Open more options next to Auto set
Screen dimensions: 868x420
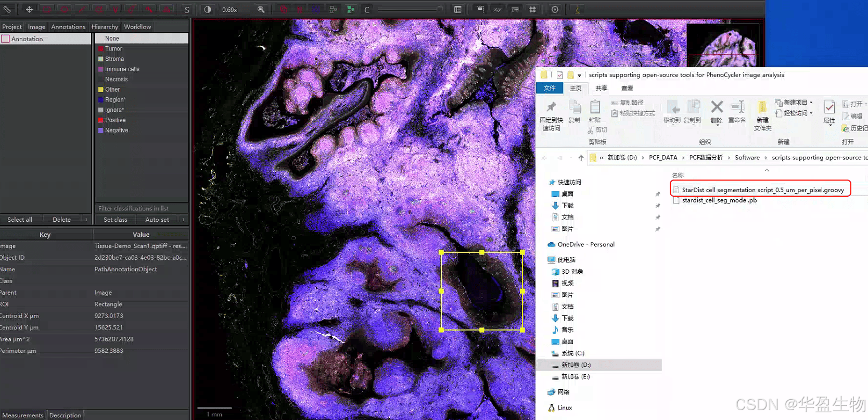pyautogui.click(x=184, y=220)
